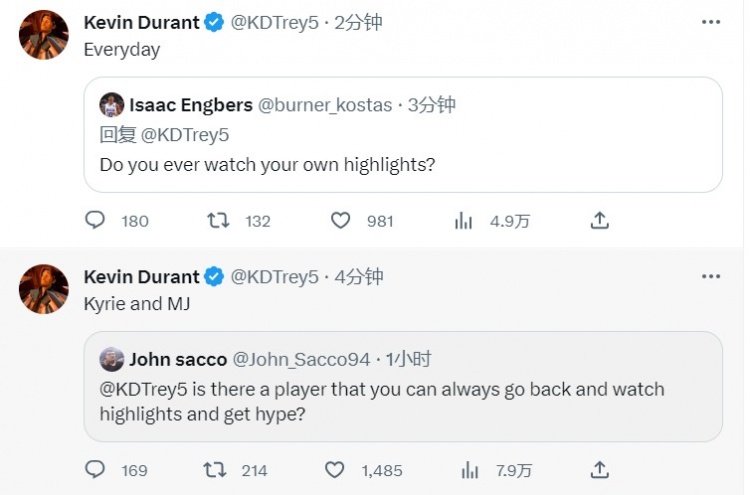Open quoted 'Do you ever watch your own highlights?' tweet
Viewport: 750px width, 495px height.
pos(403,135)
